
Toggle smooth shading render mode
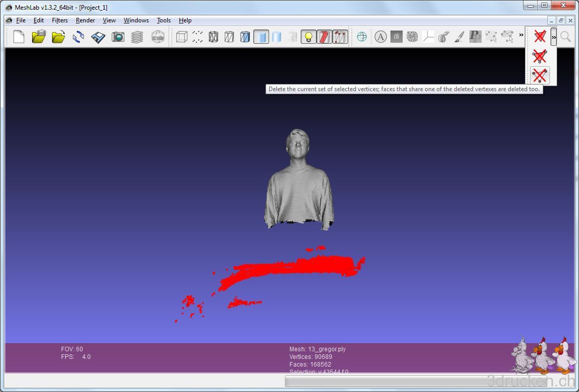(x=277, y=37)
